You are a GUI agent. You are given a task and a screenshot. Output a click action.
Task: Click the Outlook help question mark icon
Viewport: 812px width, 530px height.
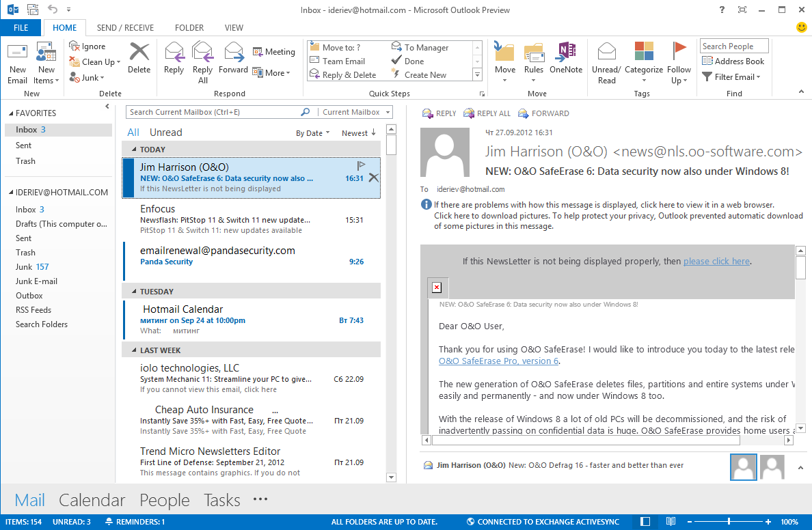pyautogui.click(x=722, y=10)
